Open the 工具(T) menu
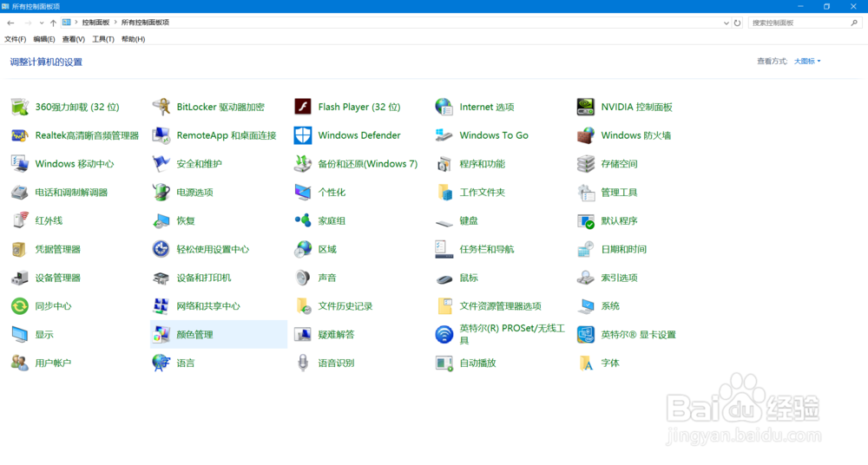 tap(103, 39)
